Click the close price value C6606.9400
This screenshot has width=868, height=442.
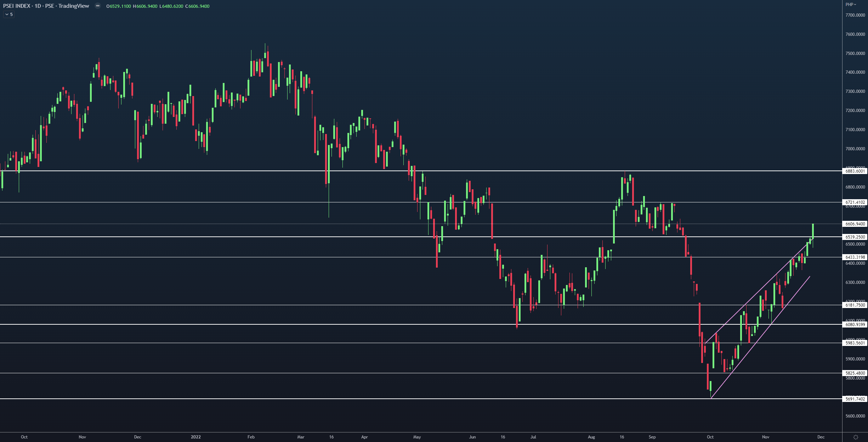(197, 6)
